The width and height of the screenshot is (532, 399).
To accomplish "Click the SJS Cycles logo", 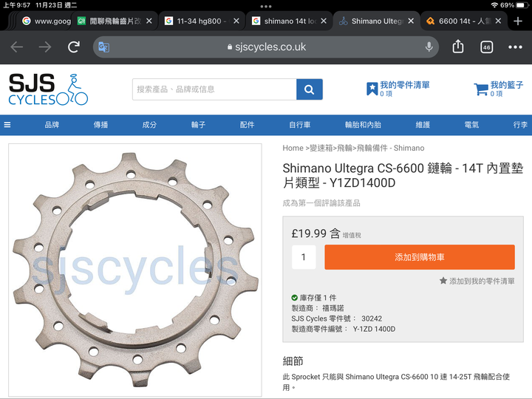I will click(x=48, y=89).
